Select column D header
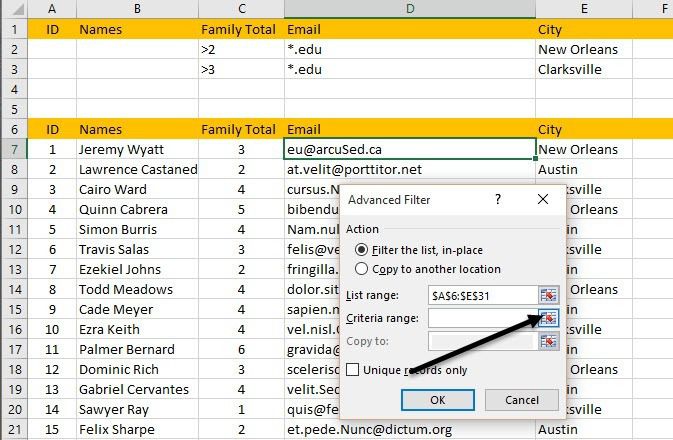Viewport: 673px width, 440px height. (410, 9)
